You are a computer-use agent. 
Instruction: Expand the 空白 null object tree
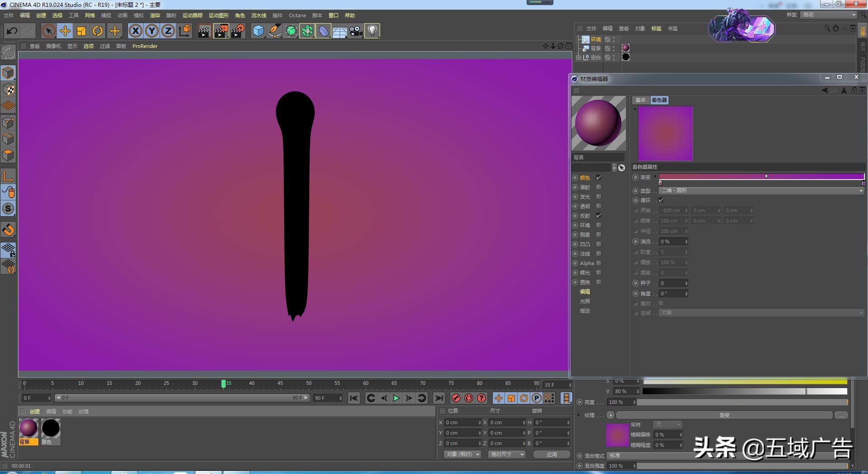[x=579, y=57]
